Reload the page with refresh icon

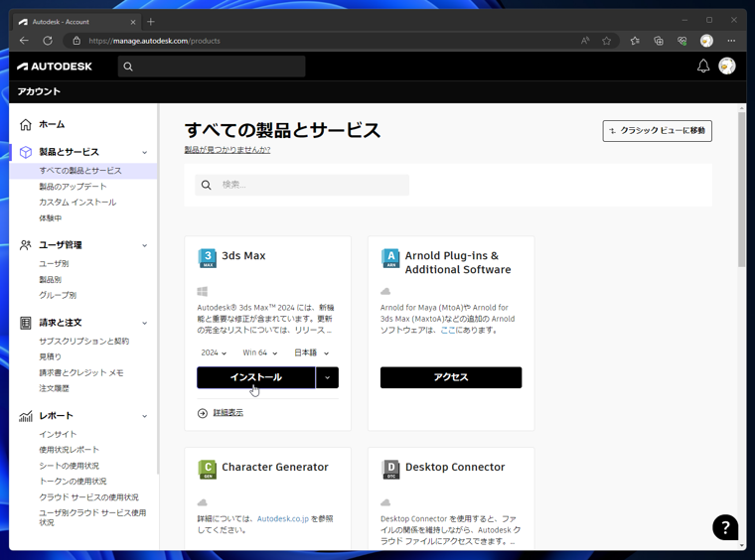48,41
